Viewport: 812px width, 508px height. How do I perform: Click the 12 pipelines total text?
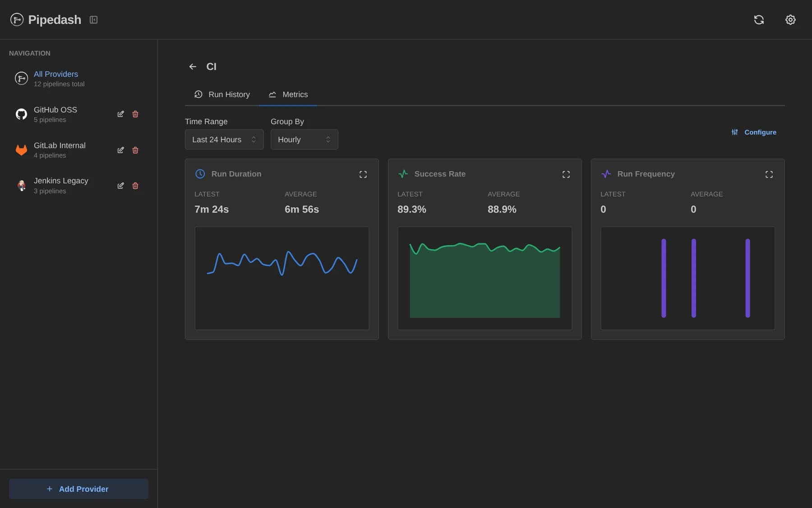(x=59, y=84)
